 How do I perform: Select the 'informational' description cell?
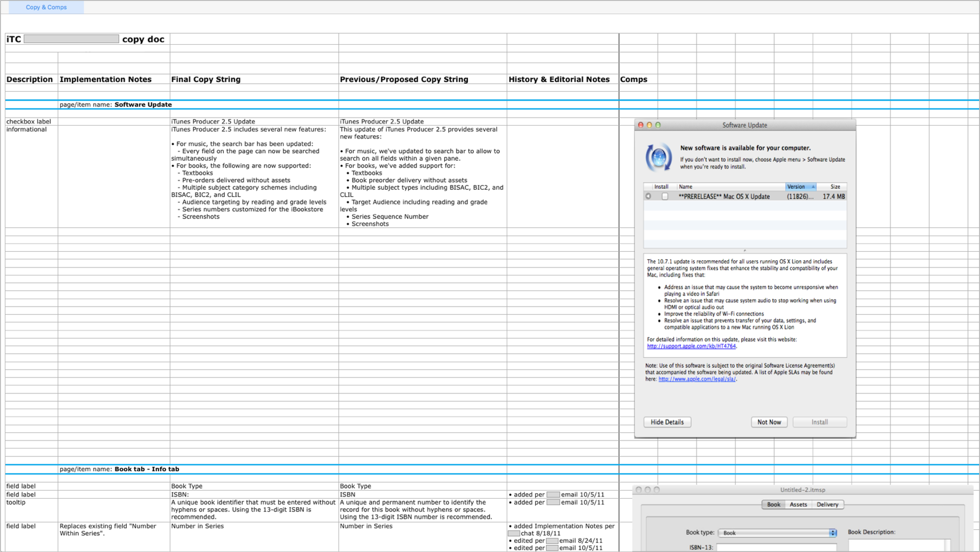pyautogui.click(x=31, y=177)
